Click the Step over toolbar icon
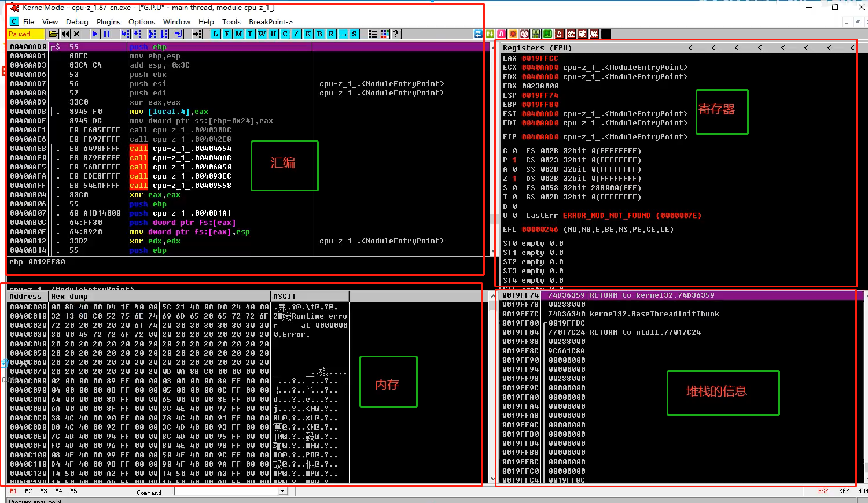 click(137, 34)
